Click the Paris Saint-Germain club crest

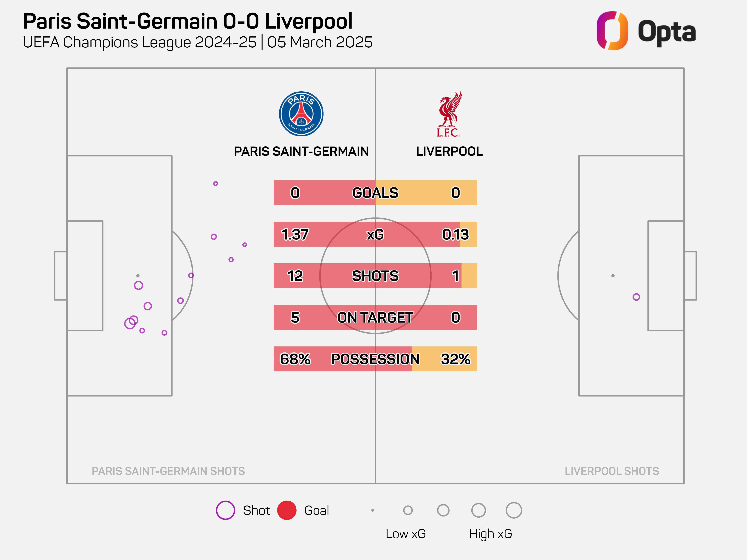click(x=301, y=114)
